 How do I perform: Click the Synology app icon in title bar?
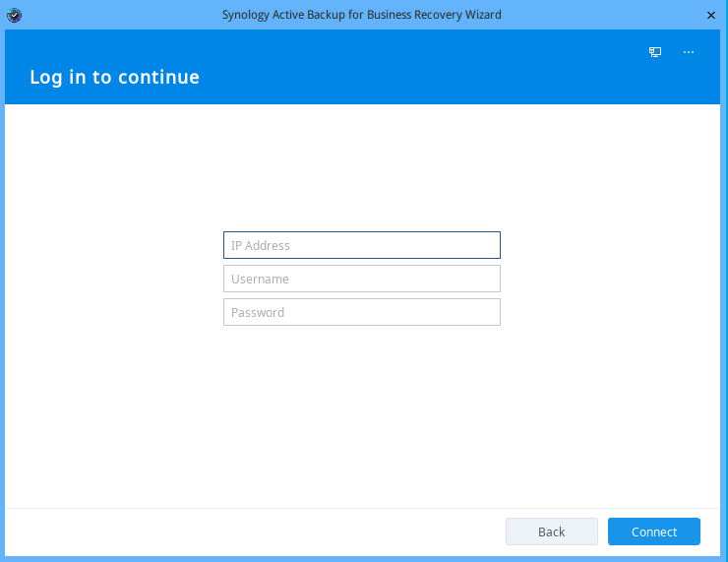click(15, 15)
